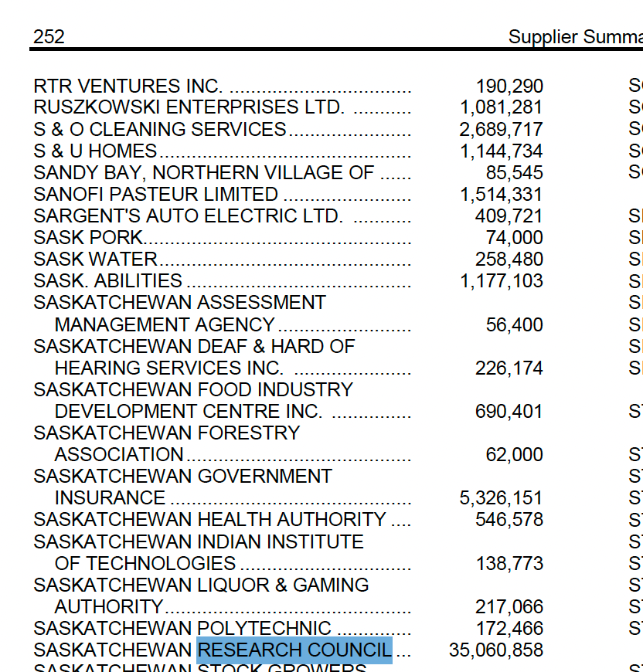This screenshot has width=643, height=672.
Task: Click the amount 172,466
Action: click(x=509, y=629)
